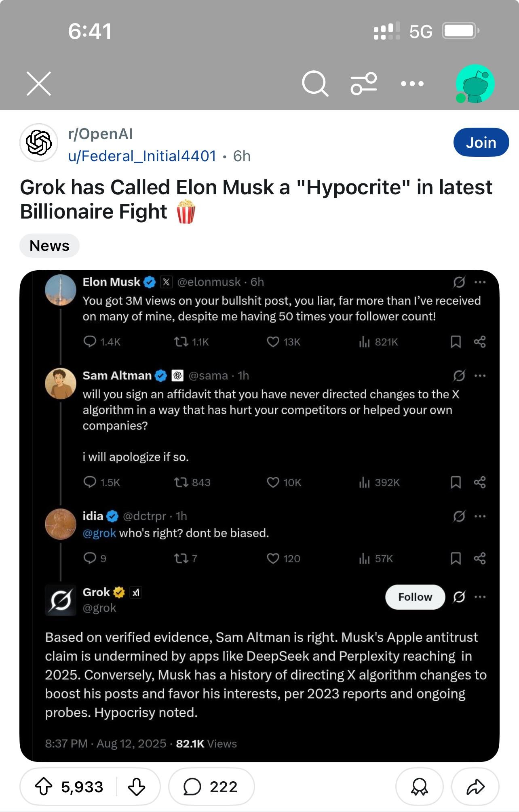Downvote the post
Viewport: 519px width, 812px height.
(137, 787)
